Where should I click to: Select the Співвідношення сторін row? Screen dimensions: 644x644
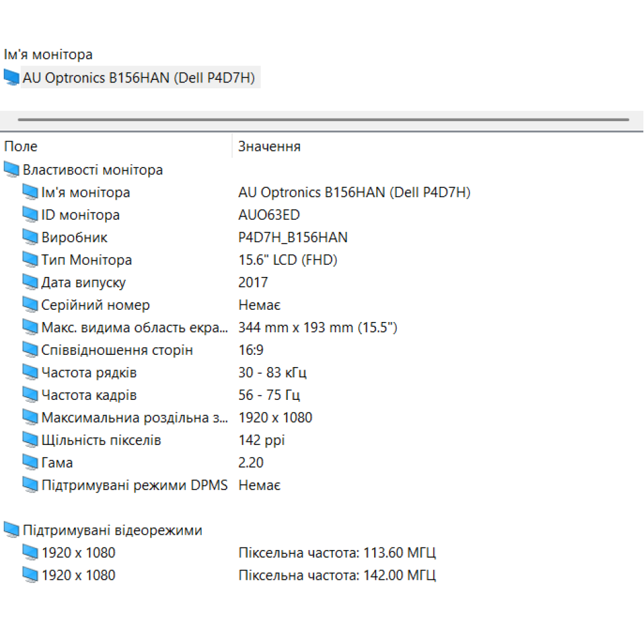point(109,350)
